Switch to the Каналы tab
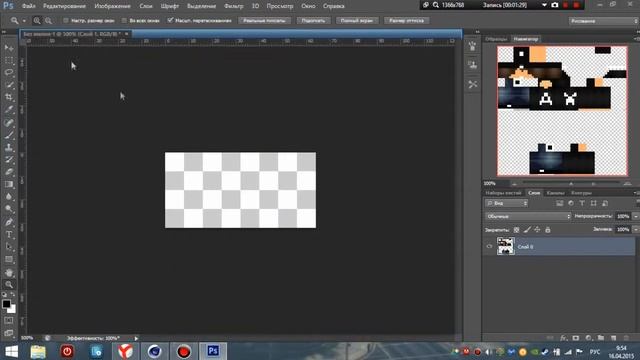 point(556,193)
